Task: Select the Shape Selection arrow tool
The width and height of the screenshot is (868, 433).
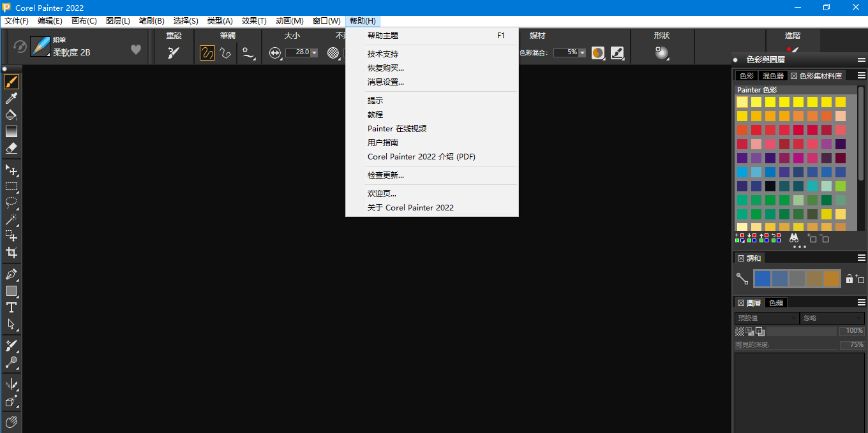Action: tap(11, 324)
